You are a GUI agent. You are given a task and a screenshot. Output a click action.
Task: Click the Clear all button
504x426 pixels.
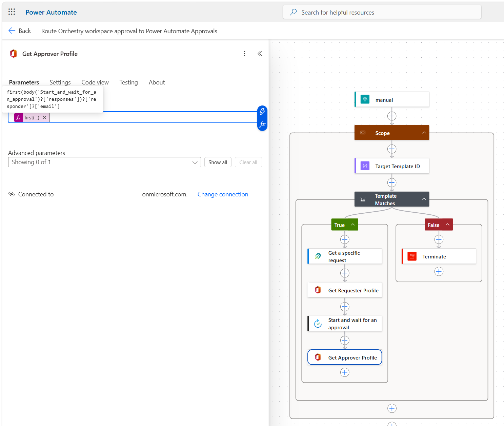pos(248,162)
